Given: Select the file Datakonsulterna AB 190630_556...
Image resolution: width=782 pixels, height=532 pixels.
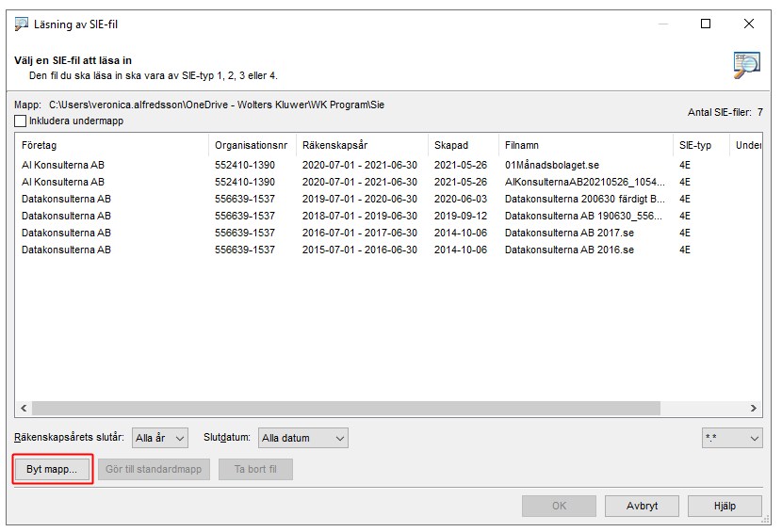Looking at the screenshot, I should [583, 216].
